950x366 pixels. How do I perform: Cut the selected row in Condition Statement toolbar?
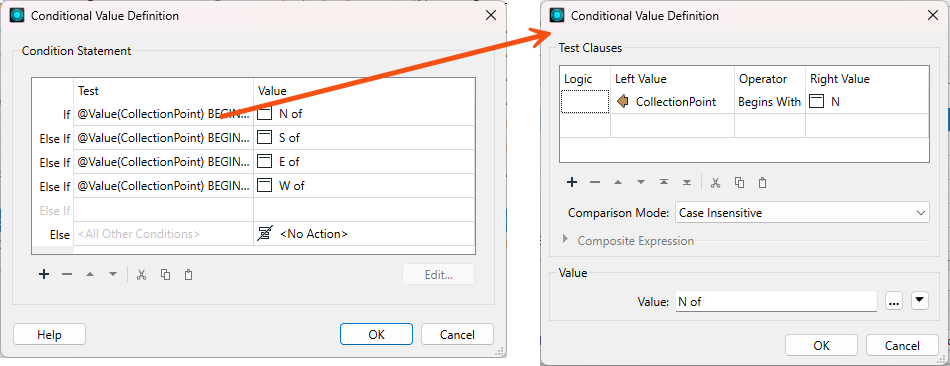[x=142, y=274]
